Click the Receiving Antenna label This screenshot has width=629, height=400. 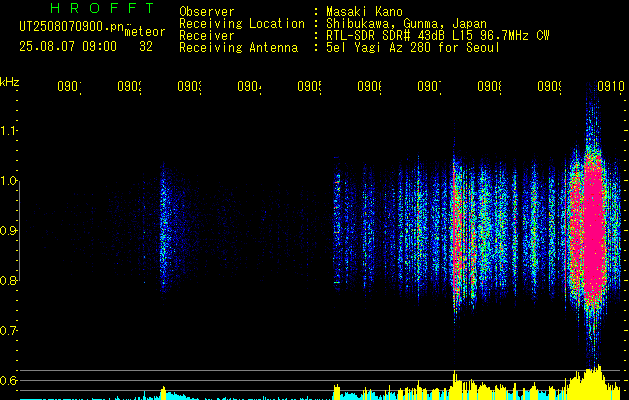click(239, 48)
